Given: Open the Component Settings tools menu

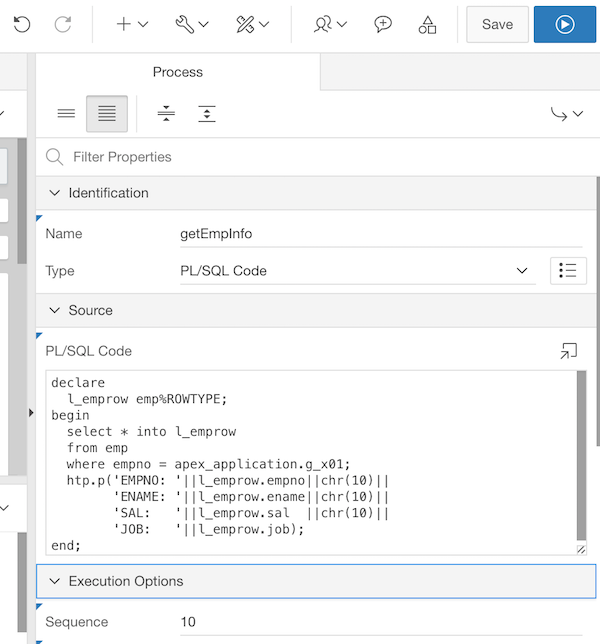Looking at the screenshot, I should point(251,25).
